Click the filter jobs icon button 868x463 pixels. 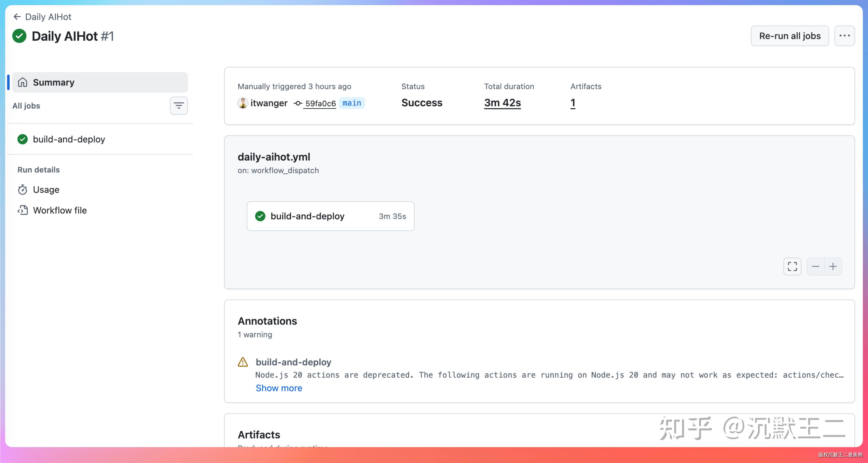tap(179, 106)
